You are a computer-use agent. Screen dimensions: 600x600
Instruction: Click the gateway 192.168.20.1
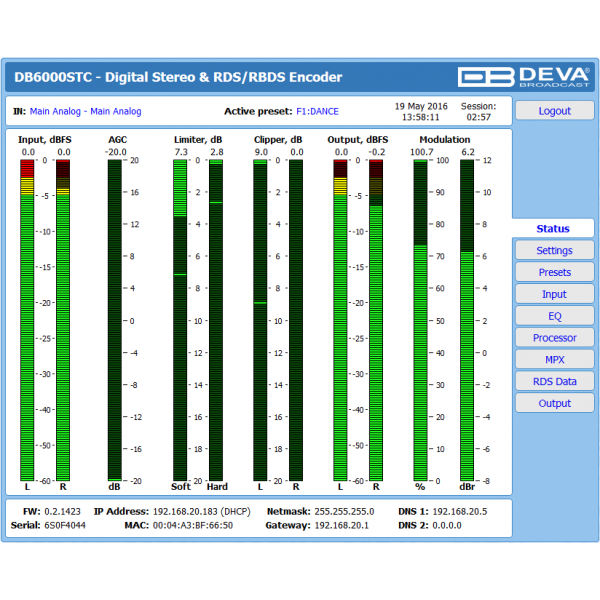pyautogui.click(x=341, y=525)
